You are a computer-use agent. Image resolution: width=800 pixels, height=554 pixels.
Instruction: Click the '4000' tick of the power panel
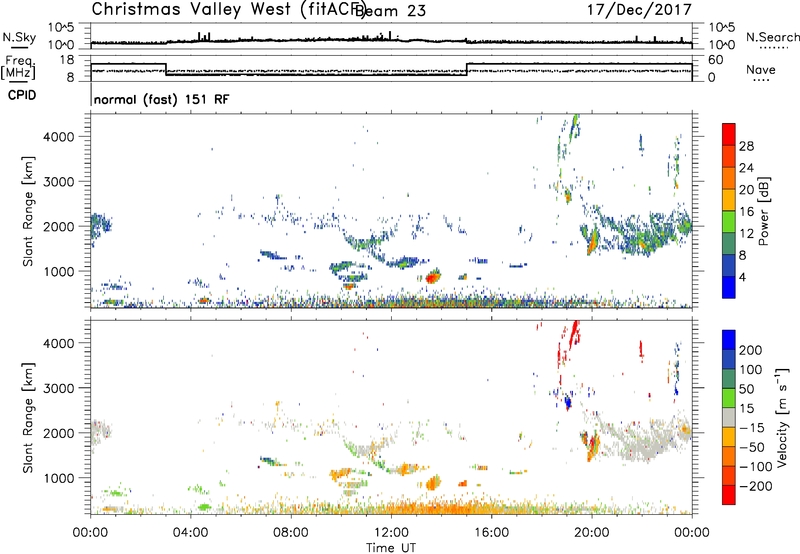pyautogui.click(x=59, y=137)
